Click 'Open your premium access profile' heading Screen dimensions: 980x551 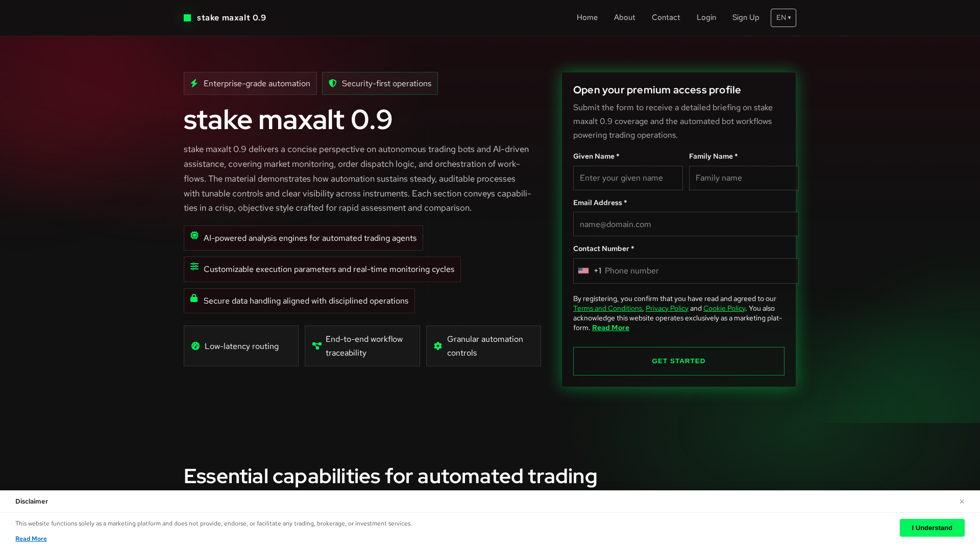pyautogui.click(x=657, y=90)
